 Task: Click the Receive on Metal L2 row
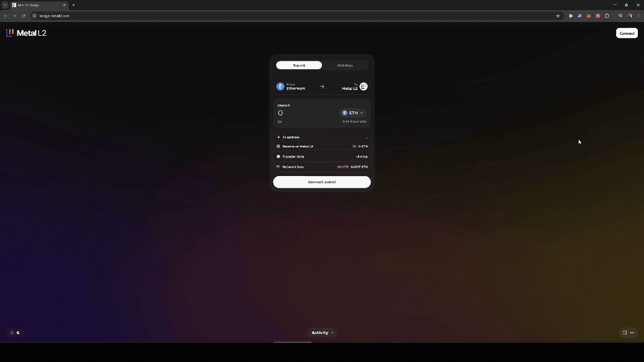click(x=322, y=146)
